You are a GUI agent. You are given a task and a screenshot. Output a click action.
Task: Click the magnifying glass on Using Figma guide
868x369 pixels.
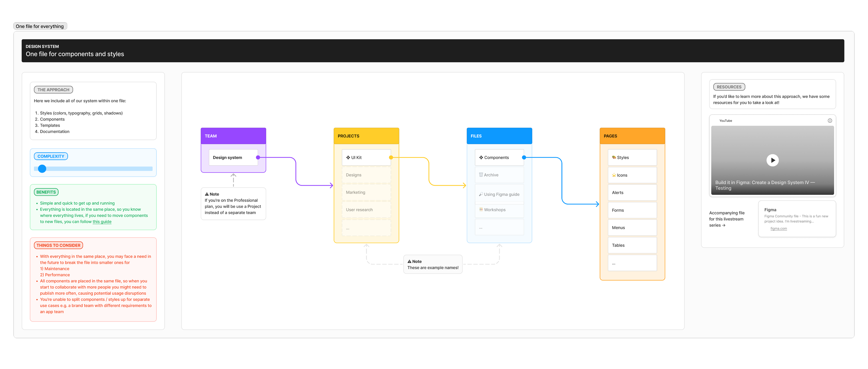coord(481,194)
